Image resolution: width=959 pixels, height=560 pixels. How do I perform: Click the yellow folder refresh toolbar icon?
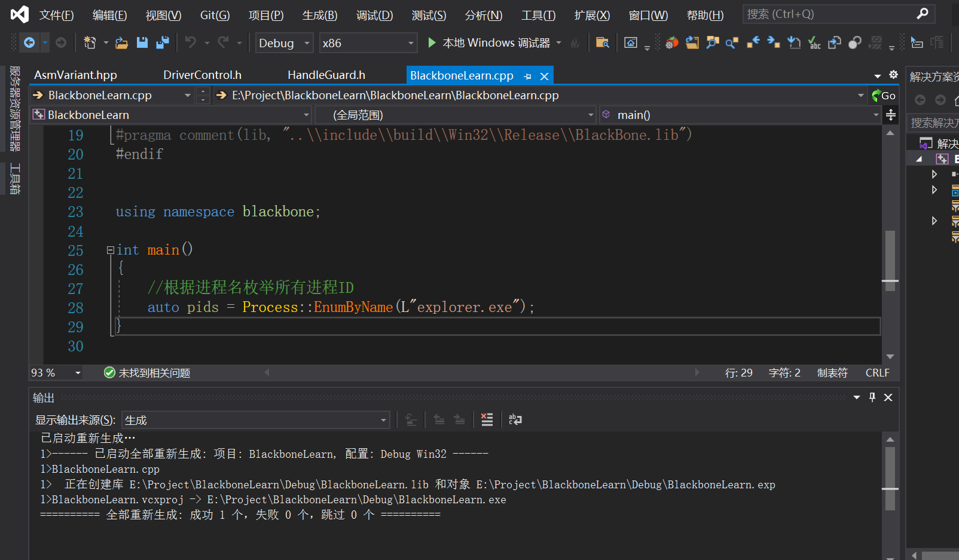pos(692,42)
